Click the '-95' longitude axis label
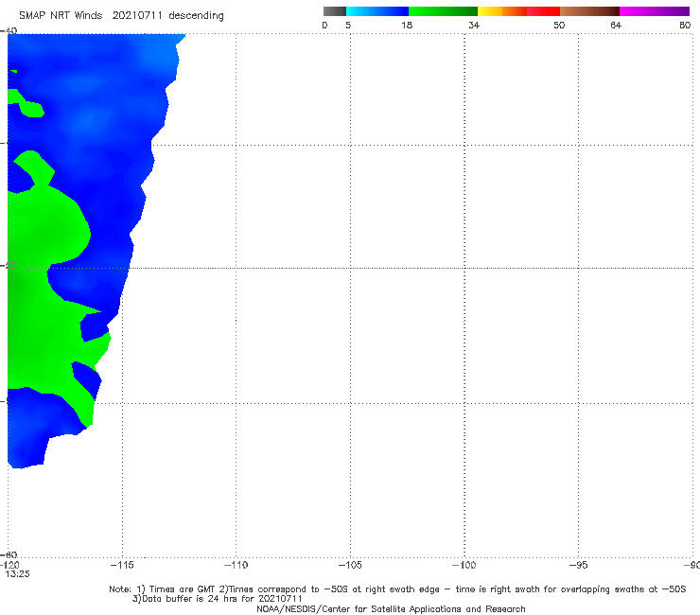 pyautogui.click(x=578, y=566)
